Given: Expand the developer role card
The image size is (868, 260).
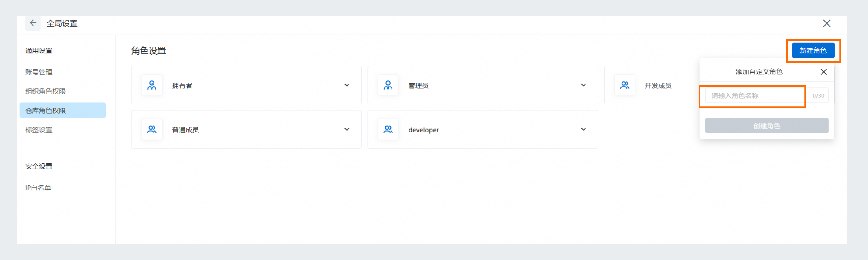Looking at the screenshot, I should (583, 129).
